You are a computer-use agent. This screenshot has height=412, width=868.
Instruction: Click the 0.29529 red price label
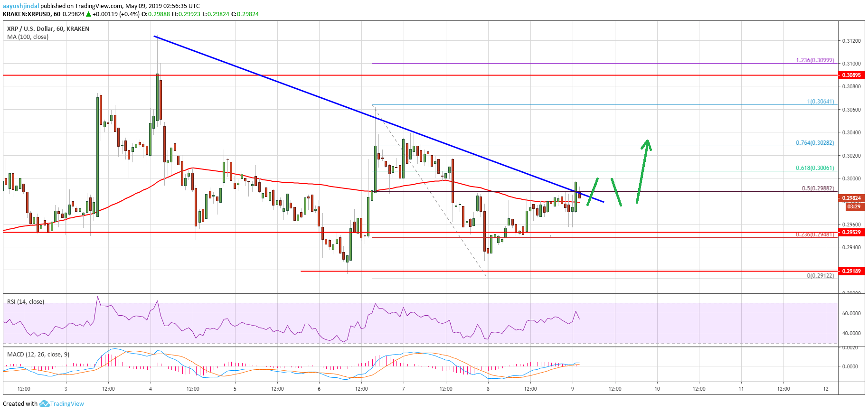pos(852,232)
